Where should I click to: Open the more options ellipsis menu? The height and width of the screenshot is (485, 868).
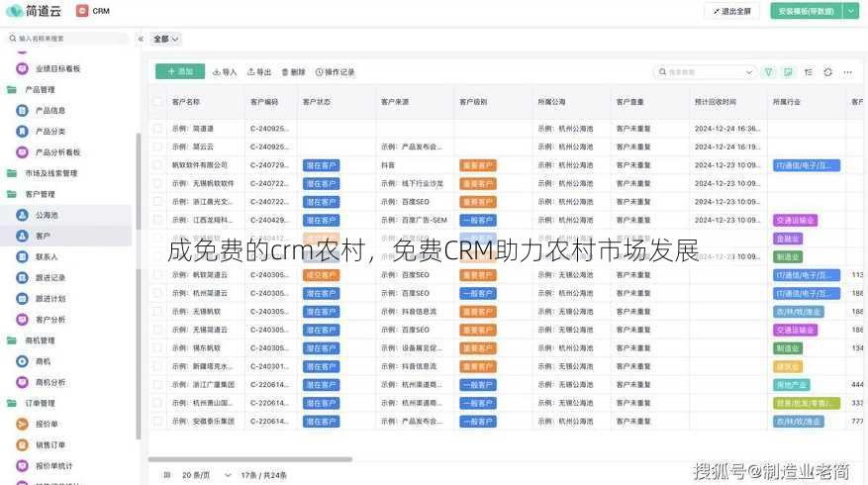click(x=847, y=72)
